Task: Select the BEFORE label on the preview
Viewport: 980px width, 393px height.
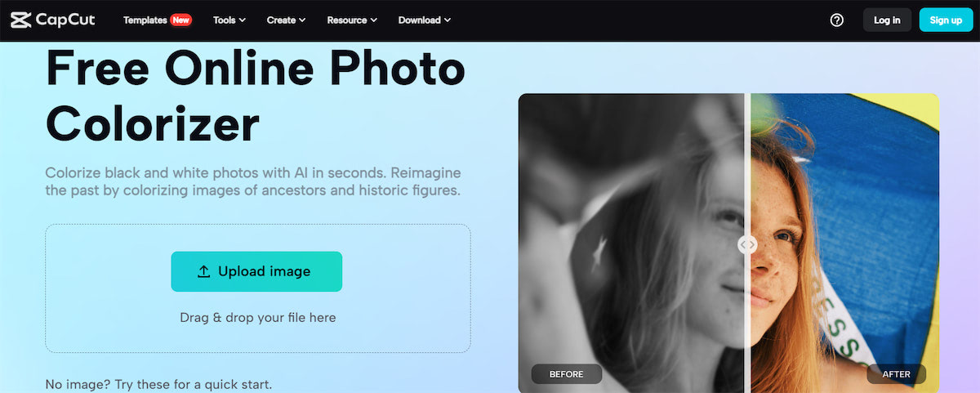Action: click(x=567, y=374)
